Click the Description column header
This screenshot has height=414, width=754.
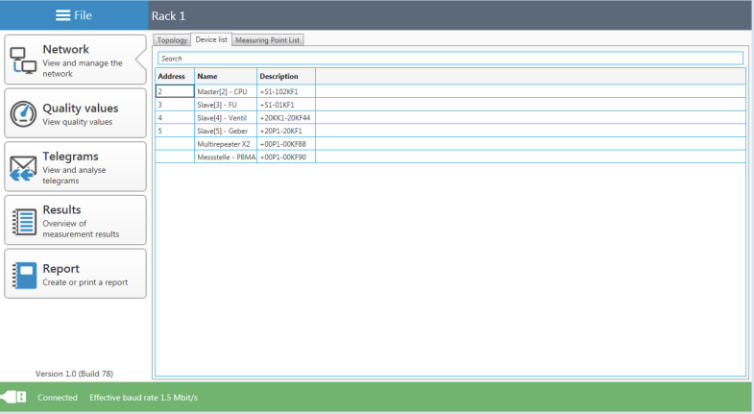[285, 76]
